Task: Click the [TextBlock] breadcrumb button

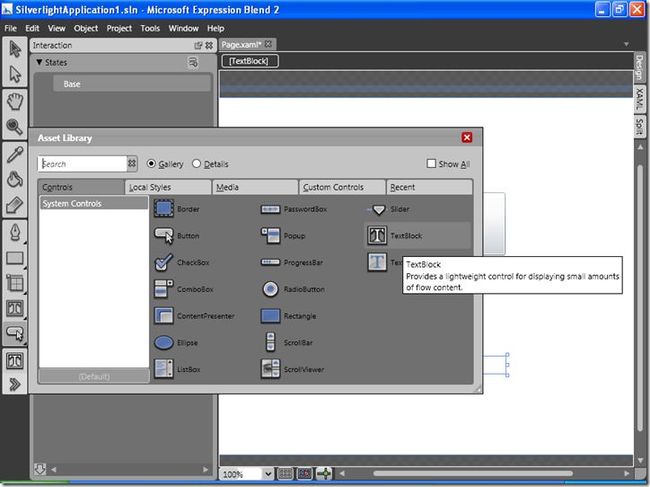Action: pos(250,61)
